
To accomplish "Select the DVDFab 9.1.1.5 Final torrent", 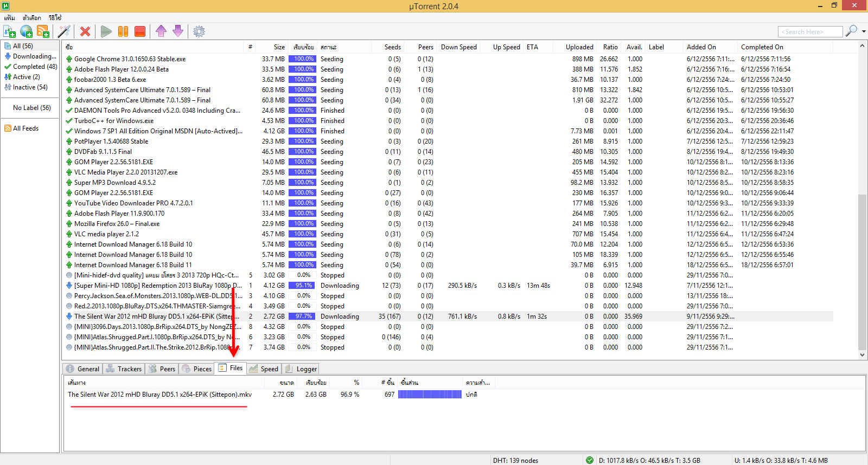I will (x=103, y=152).
